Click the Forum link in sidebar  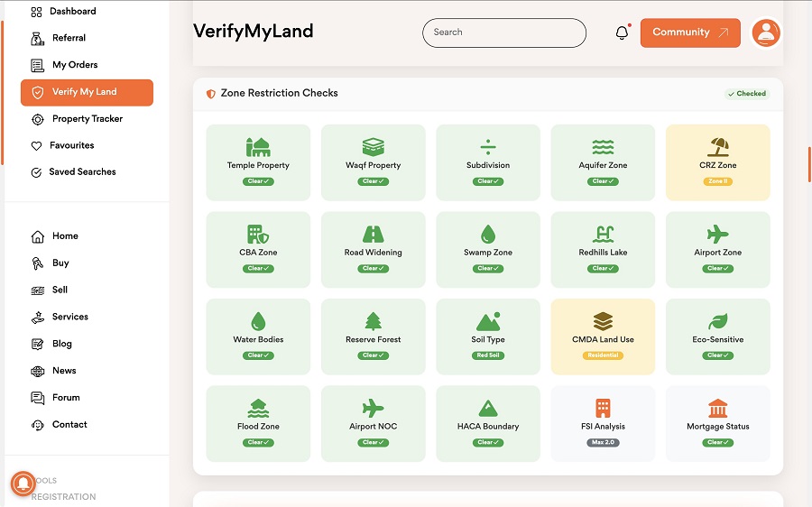pyautogui.click(x=66, y=398)
